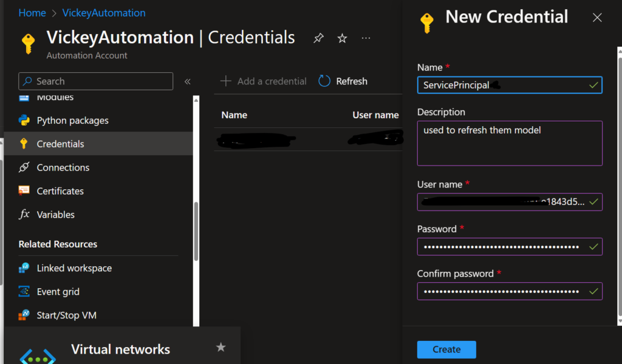Click the User name input field

tap(510, 202)
